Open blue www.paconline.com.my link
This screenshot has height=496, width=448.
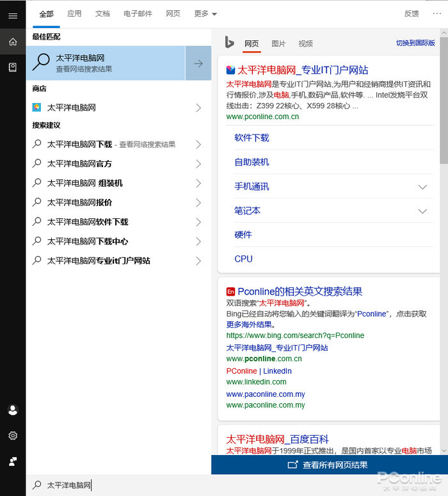[266, 394]
